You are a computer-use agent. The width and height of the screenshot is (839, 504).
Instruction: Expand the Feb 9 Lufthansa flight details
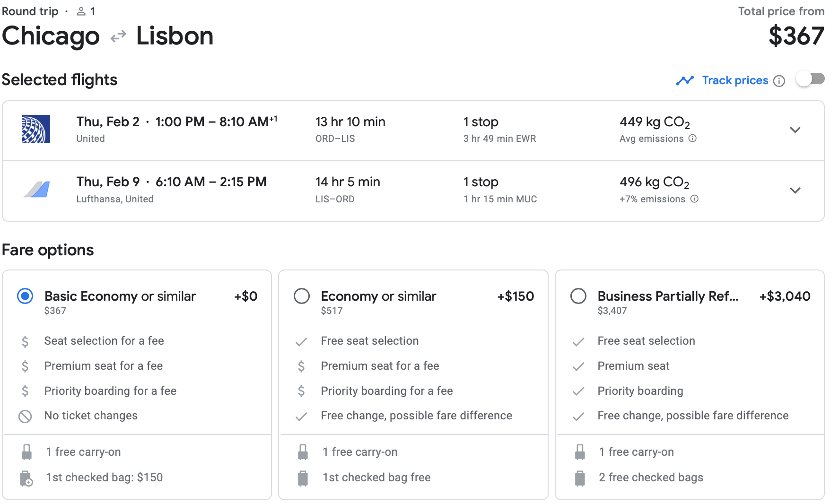click(x=795, y=191)
